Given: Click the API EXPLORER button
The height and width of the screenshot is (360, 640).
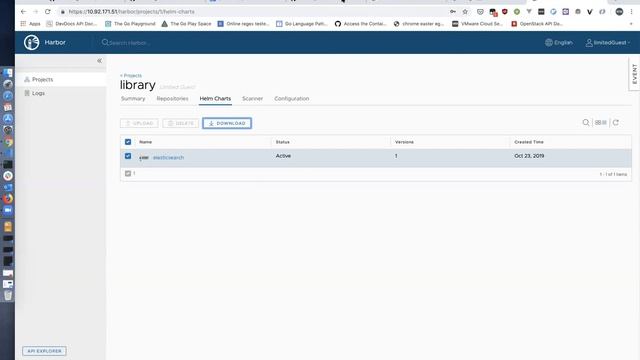Looking at the screenshot, I should (44, 351).
